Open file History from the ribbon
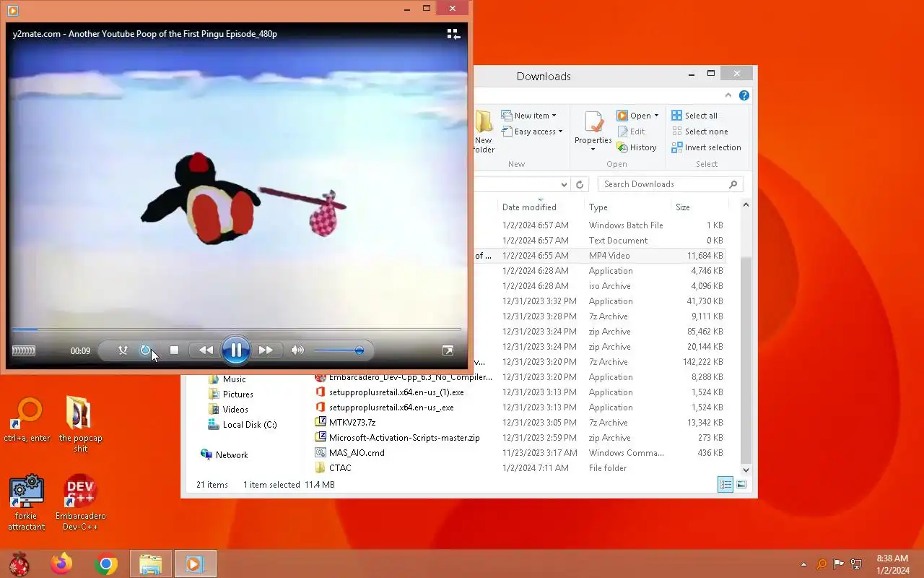 [x=637, y=147]
